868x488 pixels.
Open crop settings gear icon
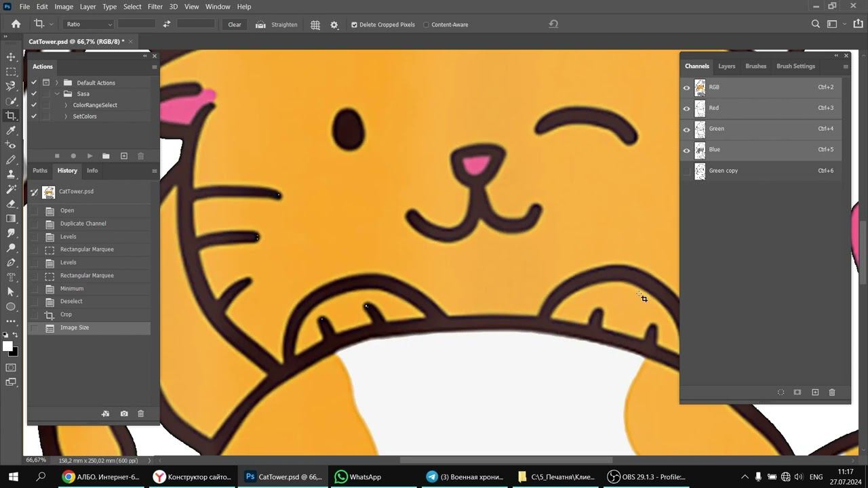334,24
